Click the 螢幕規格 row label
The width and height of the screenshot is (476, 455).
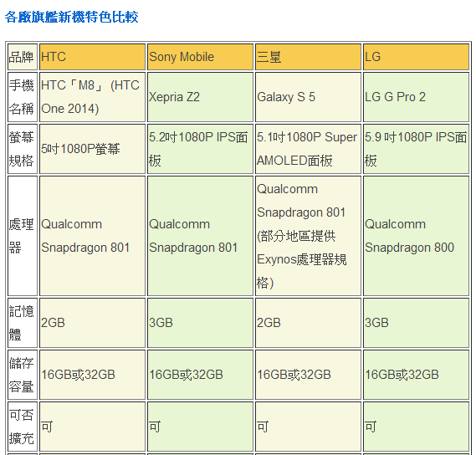click(x=23, y=149)
